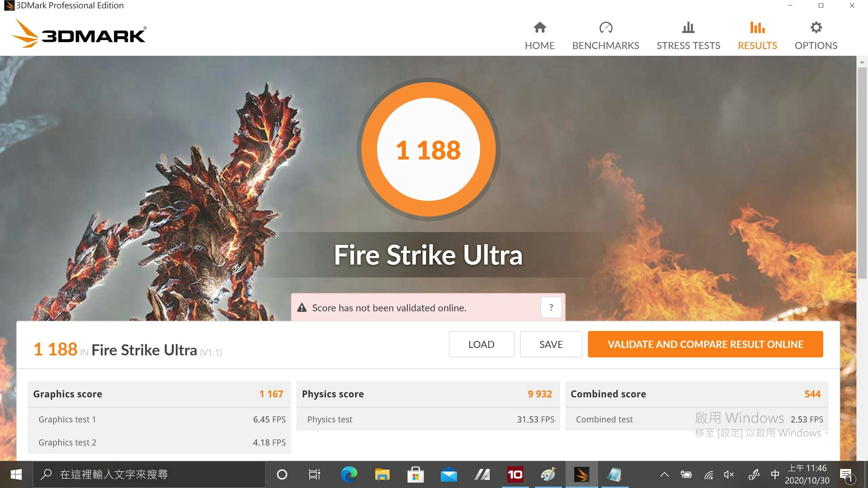Screen dimensions: 868x488
Task: Click the Physics score value 9 932
Action: click(x=540, y=394)
